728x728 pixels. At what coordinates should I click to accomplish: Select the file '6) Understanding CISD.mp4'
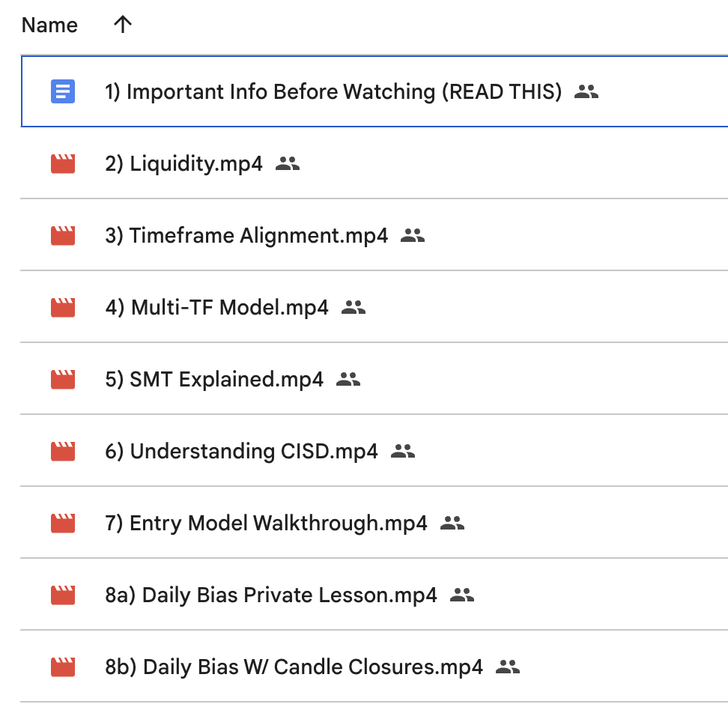click(x=241, y=452)
